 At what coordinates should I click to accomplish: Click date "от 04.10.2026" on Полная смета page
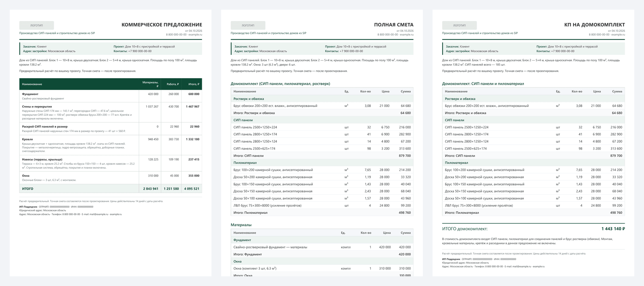(x=405, y=31)
